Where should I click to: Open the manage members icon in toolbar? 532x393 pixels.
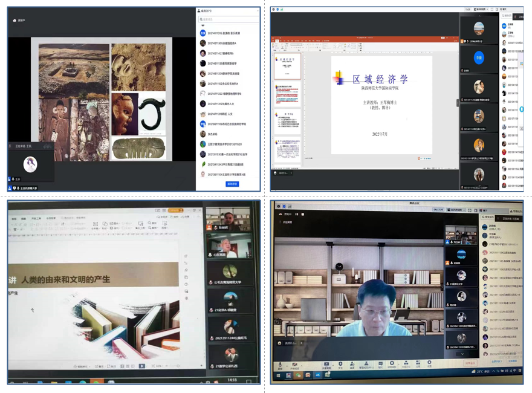click(x=366, y=364)
